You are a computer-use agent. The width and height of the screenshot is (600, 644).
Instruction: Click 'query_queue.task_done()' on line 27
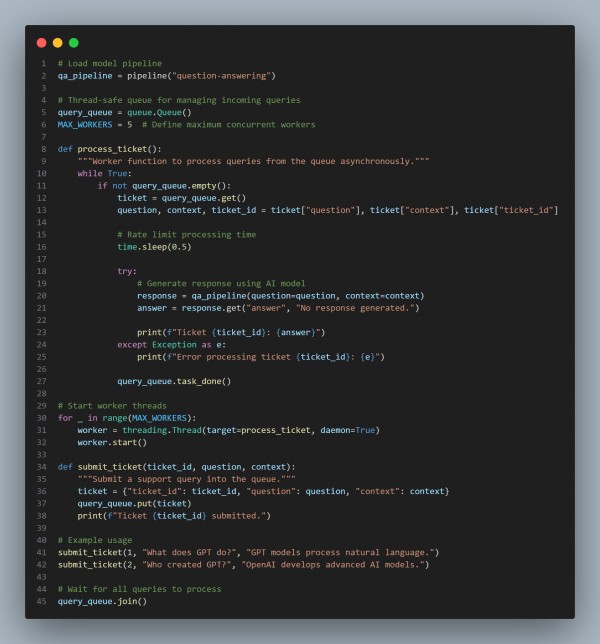pyautogui.click(x=174, y=381)
